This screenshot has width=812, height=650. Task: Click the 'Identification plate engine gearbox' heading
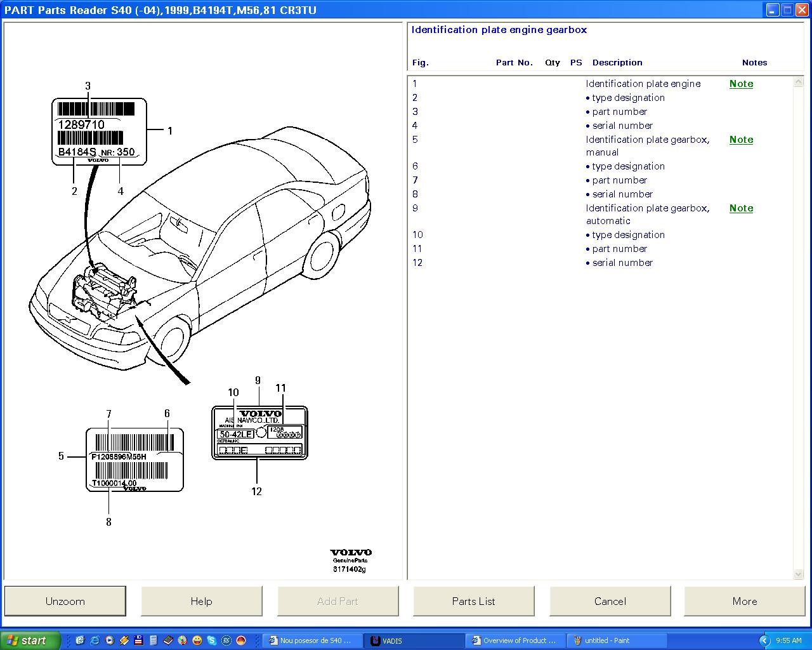pos(499,30)
